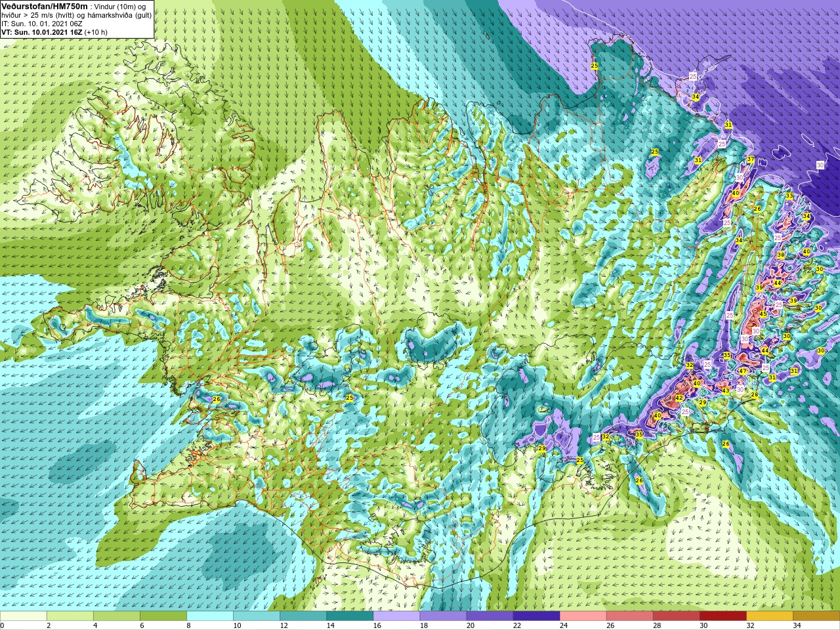This screenshot has height=630, width=840.
Task: Click the Veðurstofan/HM750m title text
Action: [x=45, y=7]
